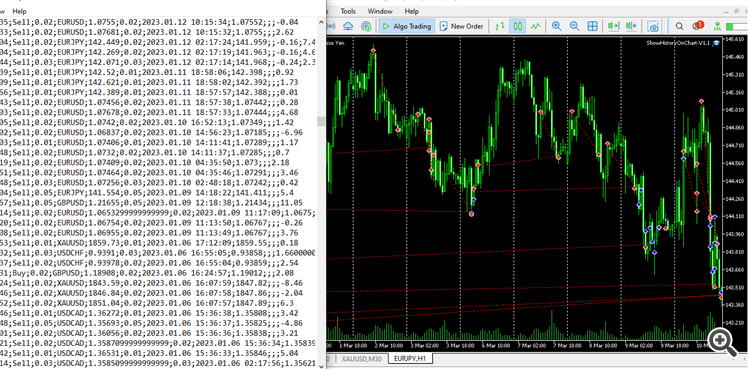Image resolution: width=750 pixels, height=369 pixels.
Task: Click the red trade marker at chart peak
Action: pyautogui.click(x=373, y=50)
